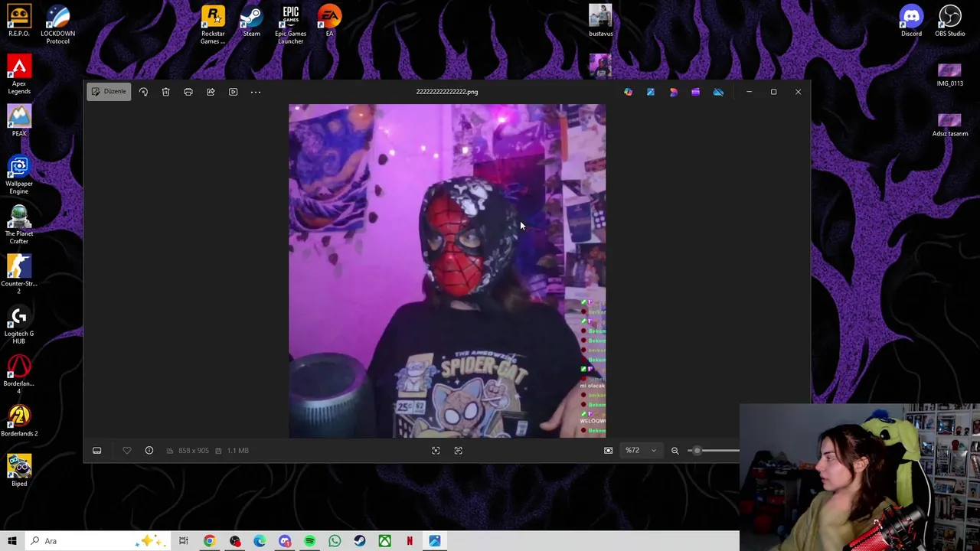This screenshot has width=980, height=551.
Task: Open the bustavus image file on desktop
Action: pyautogui.click(x=601, y=21)
